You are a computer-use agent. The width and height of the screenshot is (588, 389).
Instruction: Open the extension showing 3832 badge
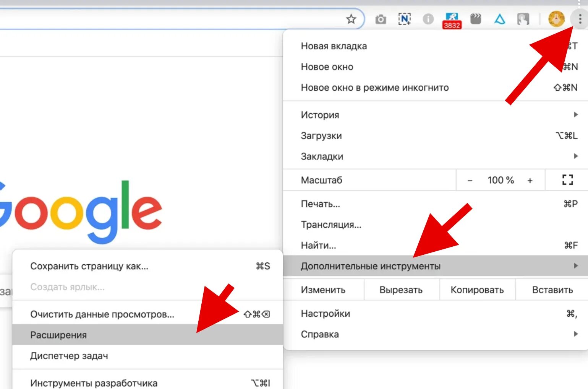coord(452,21)
